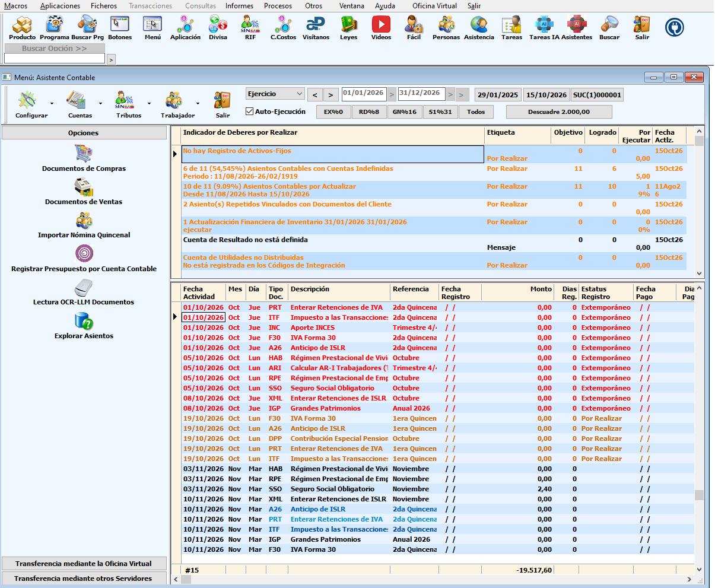
Task: Click the main toolbar Salir icon
Action: pyautogui.click(x=642, y=28)
